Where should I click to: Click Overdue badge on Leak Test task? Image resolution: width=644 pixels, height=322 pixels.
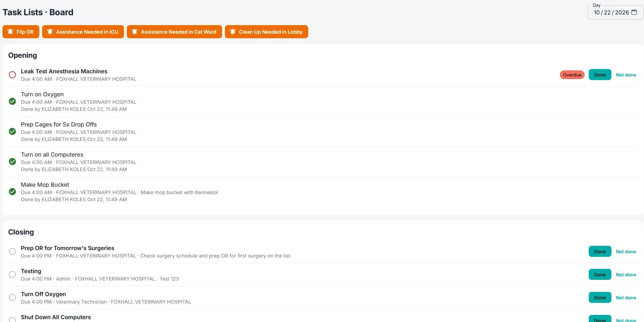coord(572,75)
